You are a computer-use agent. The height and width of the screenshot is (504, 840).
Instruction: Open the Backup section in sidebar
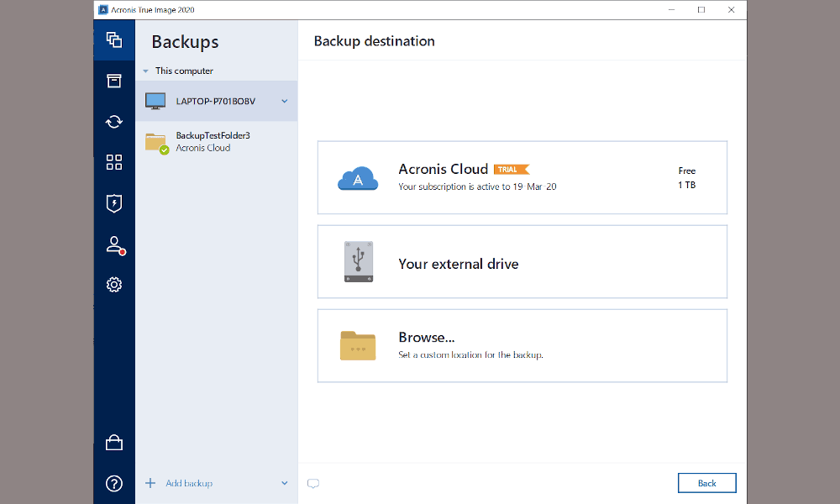pos(114,39)
